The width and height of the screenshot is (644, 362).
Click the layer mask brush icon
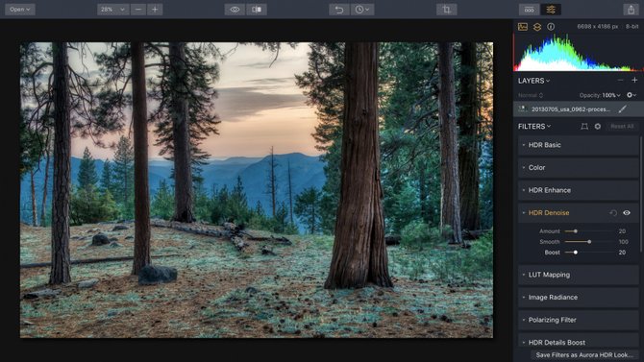(x=623, y=109)
